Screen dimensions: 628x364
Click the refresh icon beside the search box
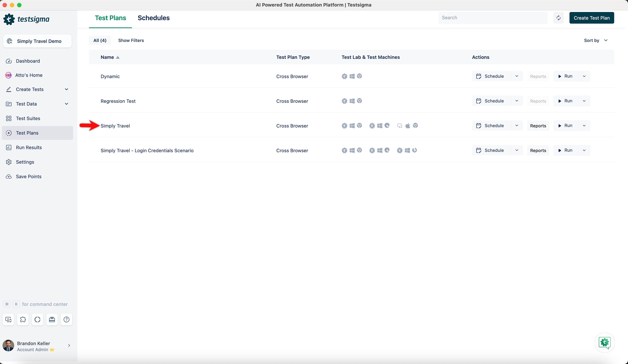558,18
